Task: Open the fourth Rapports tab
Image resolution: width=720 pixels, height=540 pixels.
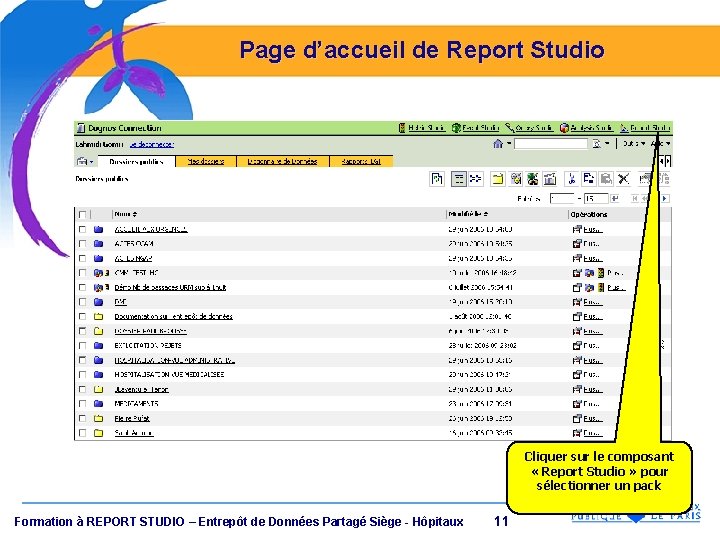Action: click(x=361, y=162)
